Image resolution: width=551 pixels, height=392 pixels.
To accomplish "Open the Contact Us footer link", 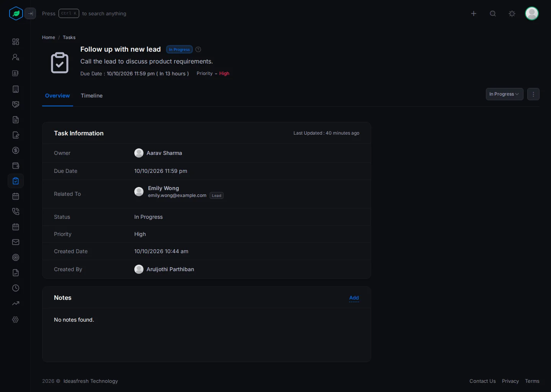I will pos(483,381).
